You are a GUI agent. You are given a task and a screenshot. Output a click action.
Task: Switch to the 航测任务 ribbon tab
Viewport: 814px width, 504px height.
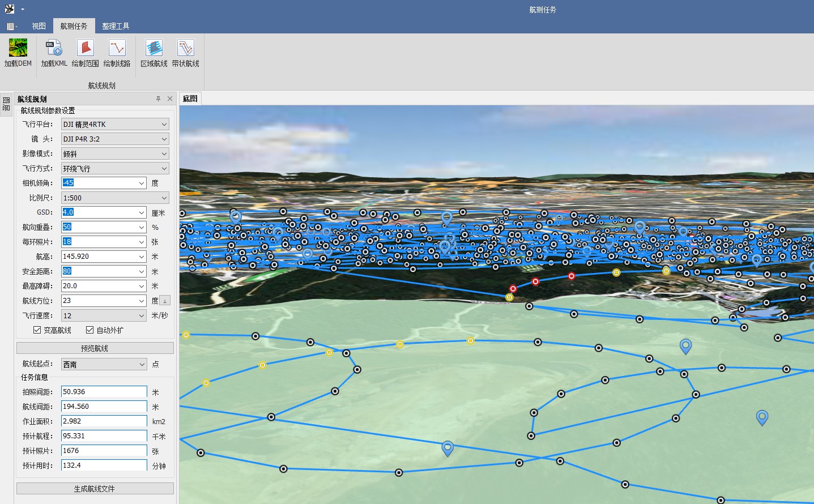pyautogui.click(x=74, y=26)
